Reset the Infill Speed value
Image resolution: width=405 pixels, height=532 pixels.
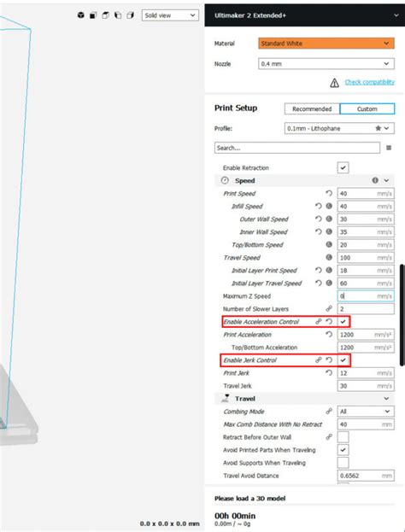pyautogui.click(x=319, y=206)
